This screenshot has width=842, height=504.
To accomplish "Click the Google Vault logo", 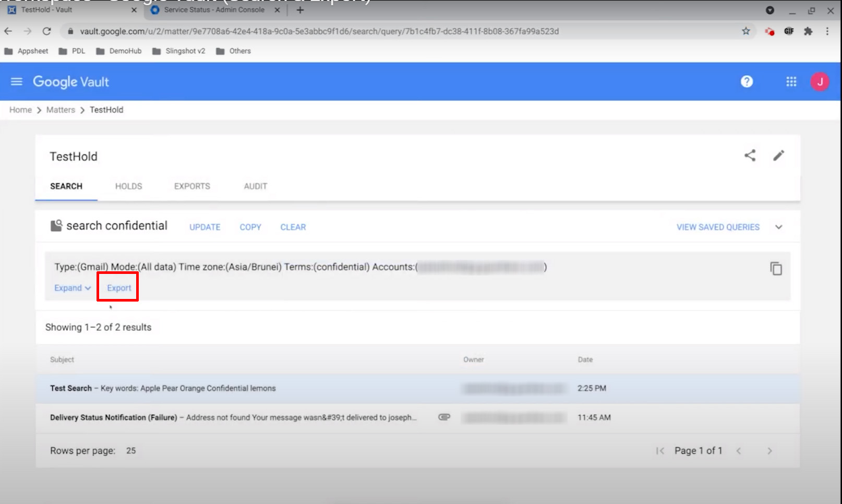I will click(x=71, y=82).
